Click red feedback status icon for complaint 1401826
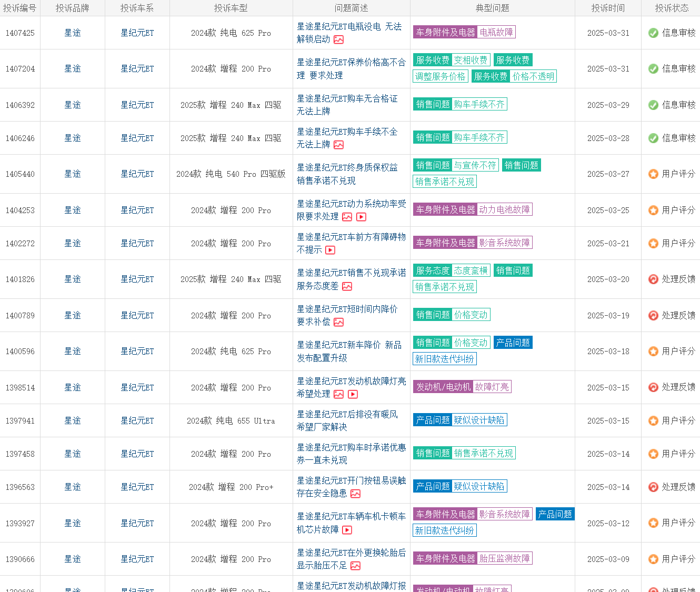Viewport: 700px width, 592px height. coord(653,279)
